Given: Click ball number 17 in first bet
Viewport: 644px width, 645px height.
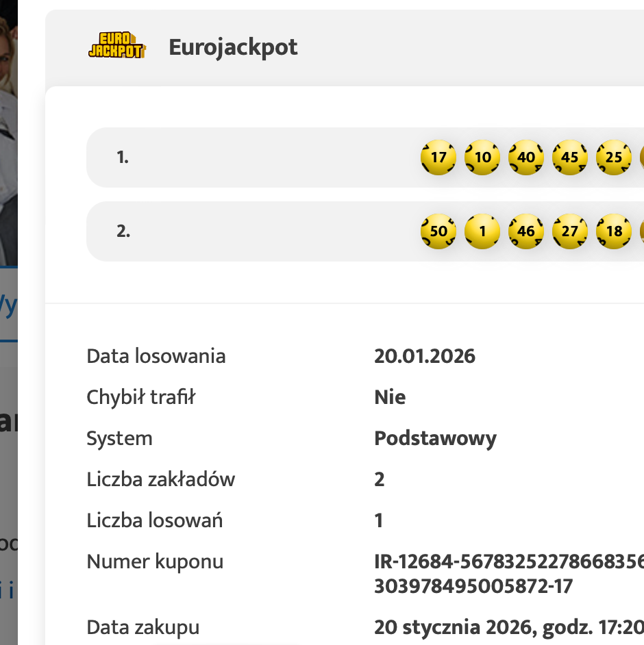Looking at the screenshot, I should pos(438,157).
